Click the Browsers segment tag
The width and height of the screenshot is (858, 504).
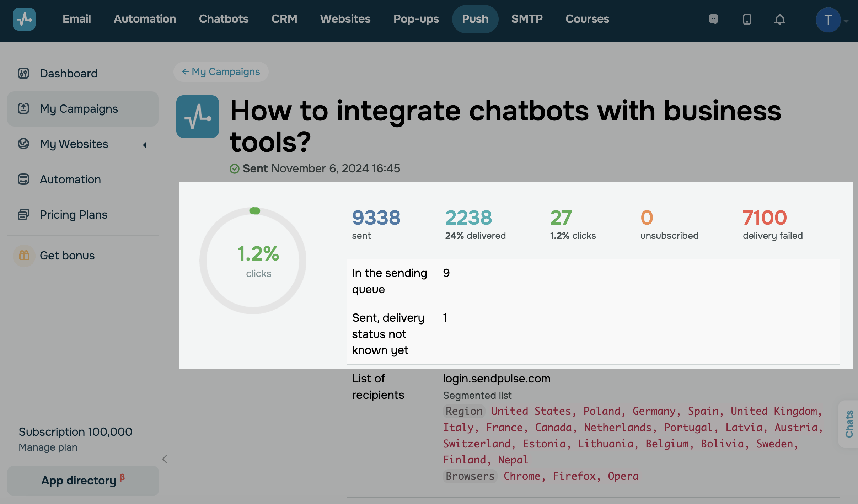point(470,476)
